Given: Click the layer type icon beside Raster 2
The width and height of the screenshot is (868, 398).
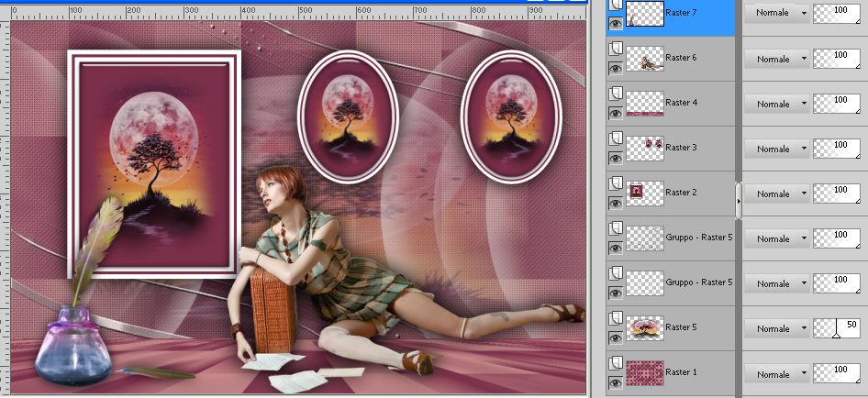Looking at the screenshot, I should (x=615, y=184).
